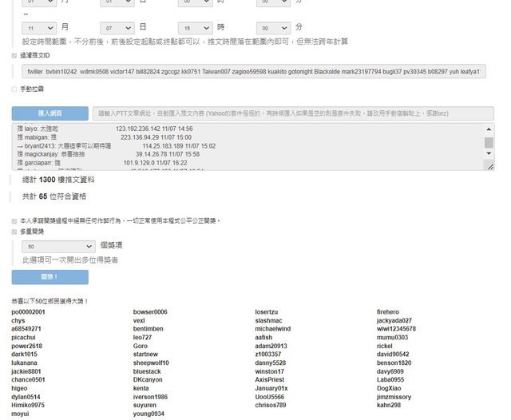The height and width of the screenshot is (420, 511).
Task: Click the 開獎！ draw button
Action: [50, 277]
